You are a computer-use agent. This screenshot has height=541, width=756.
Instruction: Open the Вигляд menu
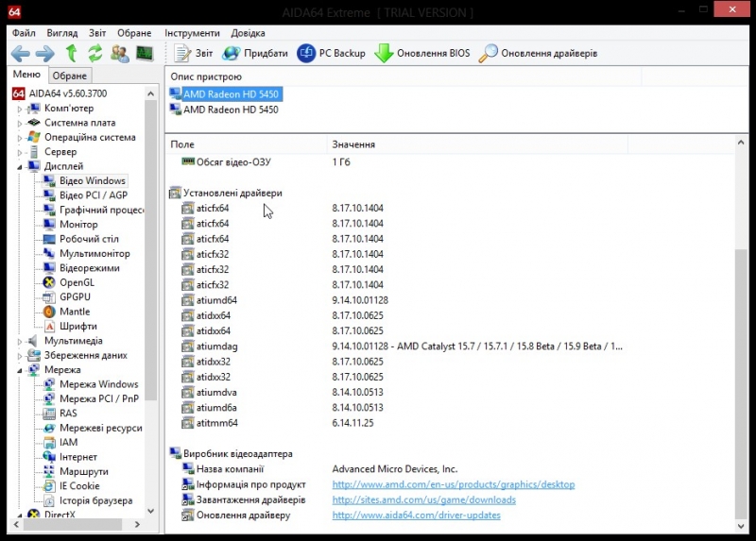[61, 33]
